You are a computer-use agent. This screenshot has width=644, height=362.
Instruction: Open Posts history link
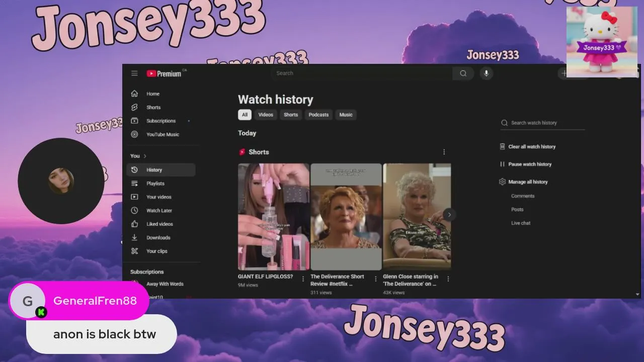click(517, 210)
